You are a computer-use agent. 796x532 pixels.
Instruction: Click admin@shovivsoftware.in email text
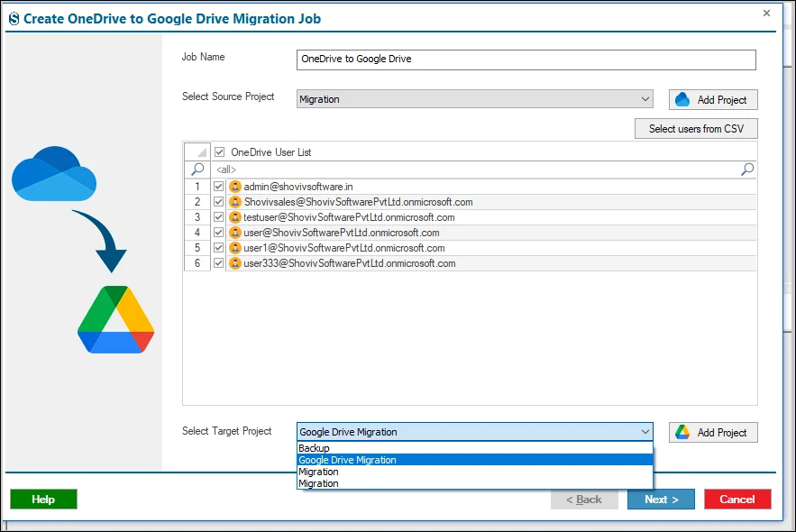[298, 187]
